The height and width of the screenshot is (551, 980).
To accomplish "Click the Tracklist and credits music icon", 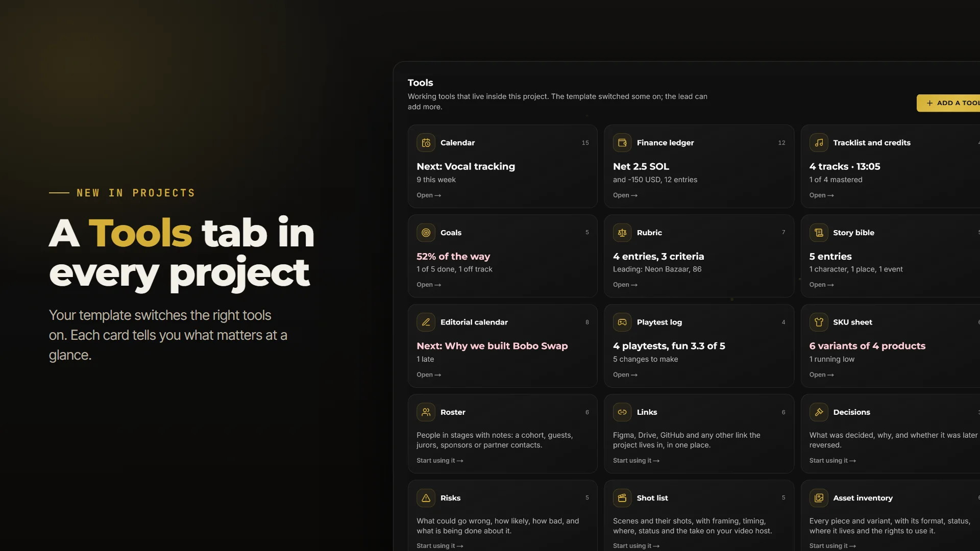I will pyautogui.click(x=819, y=143).
